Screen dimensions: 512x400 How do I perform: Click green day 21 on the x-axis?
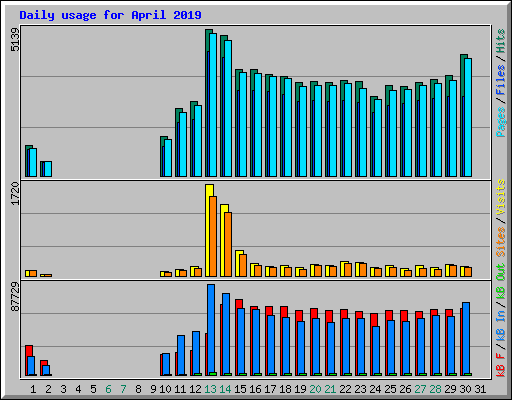point(330,389)
